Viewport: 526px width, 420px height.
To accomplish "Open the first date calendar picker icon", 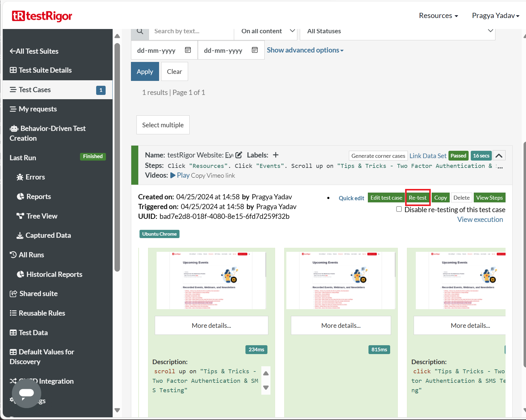I will tap(188, 50).
